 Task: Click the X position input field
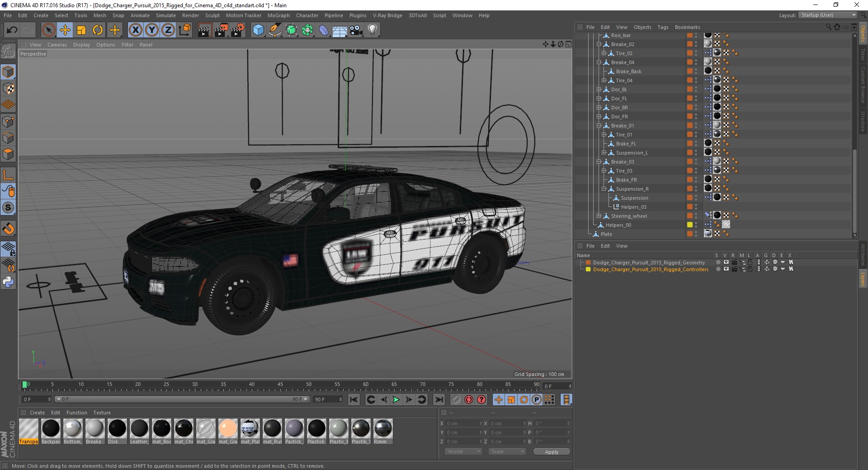464,423
